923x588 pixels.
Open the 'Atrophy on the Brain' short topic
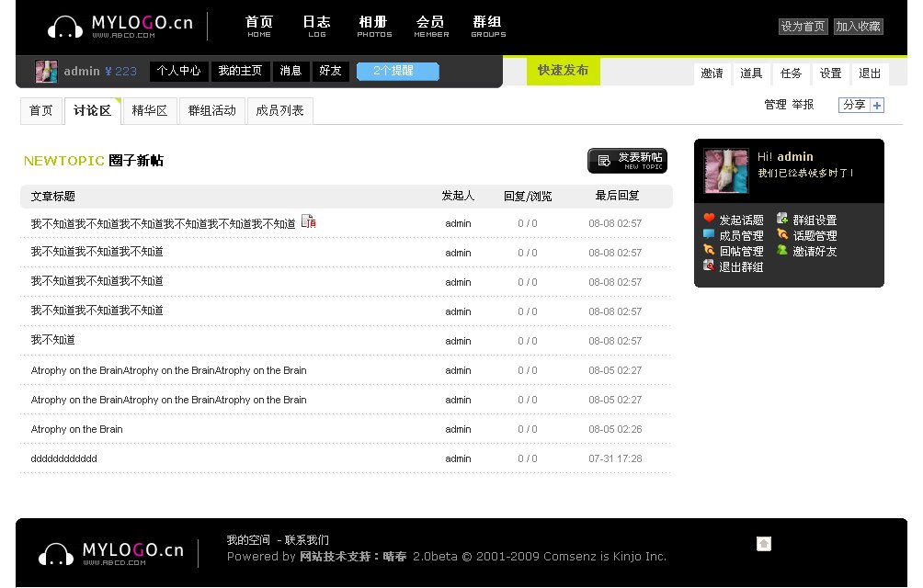76,429
